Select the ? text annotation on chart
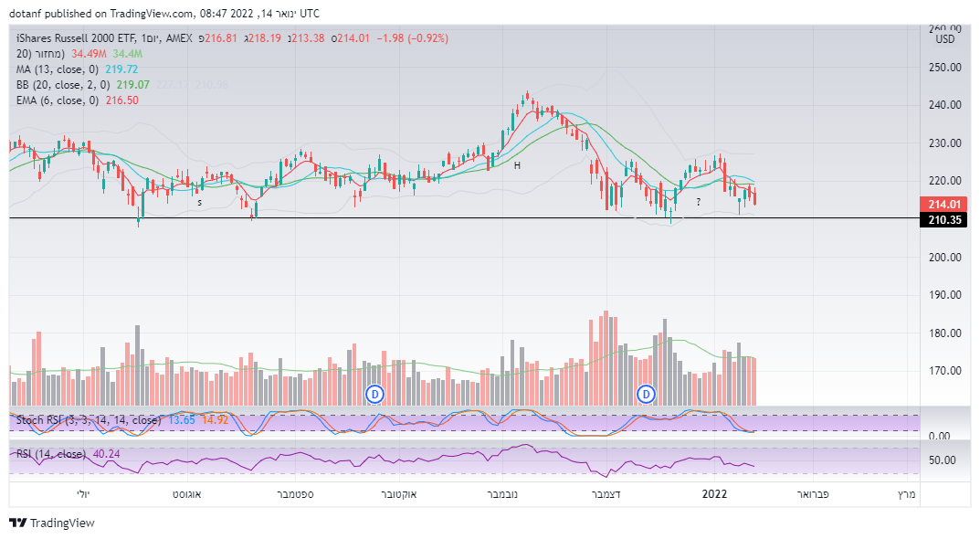This screenshot has height=539, width=980. coord(698,202)
